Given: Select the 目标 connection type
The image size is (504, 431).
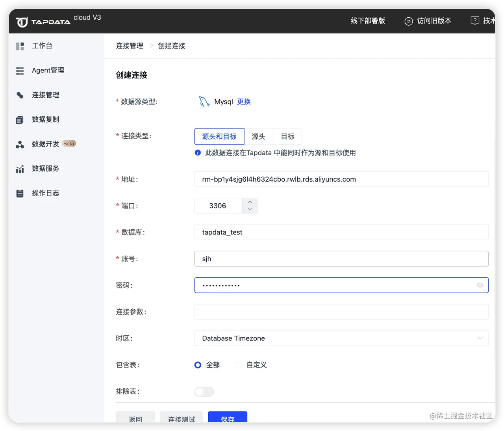Looking at the screenshot, I should coord(288,137).
